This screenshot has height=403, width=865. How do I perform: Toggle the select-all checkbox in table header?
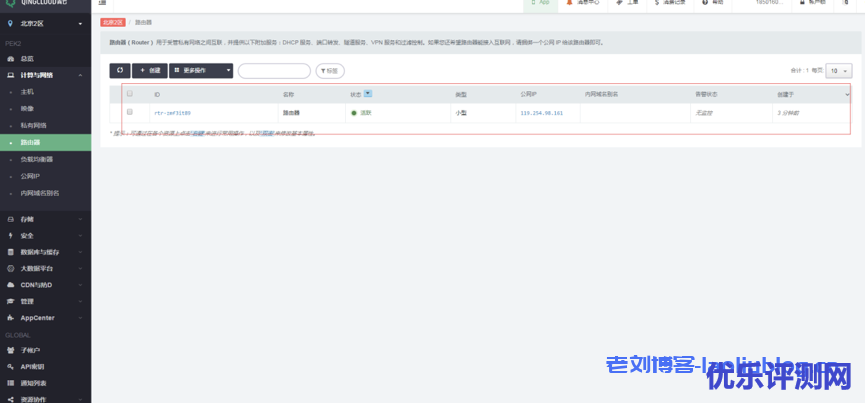pos(129,94)
